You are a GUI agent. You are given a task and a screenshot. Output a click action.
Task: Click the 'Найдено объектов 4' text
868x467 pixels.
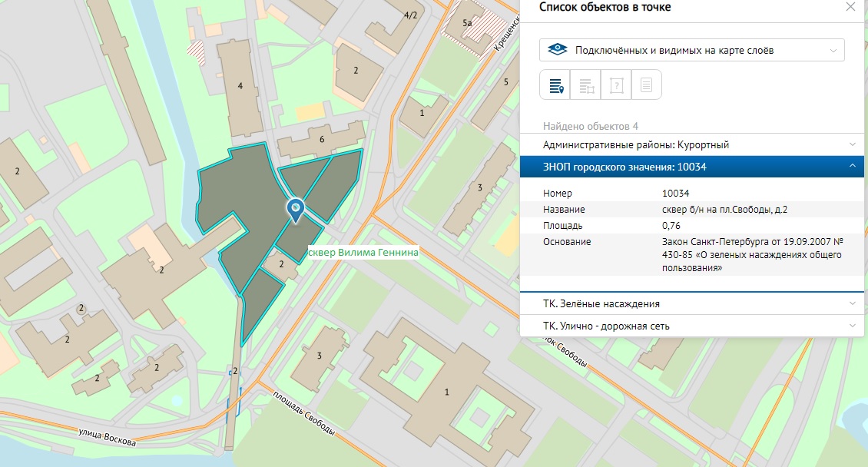pyautogui.click(x=591, y=126)
